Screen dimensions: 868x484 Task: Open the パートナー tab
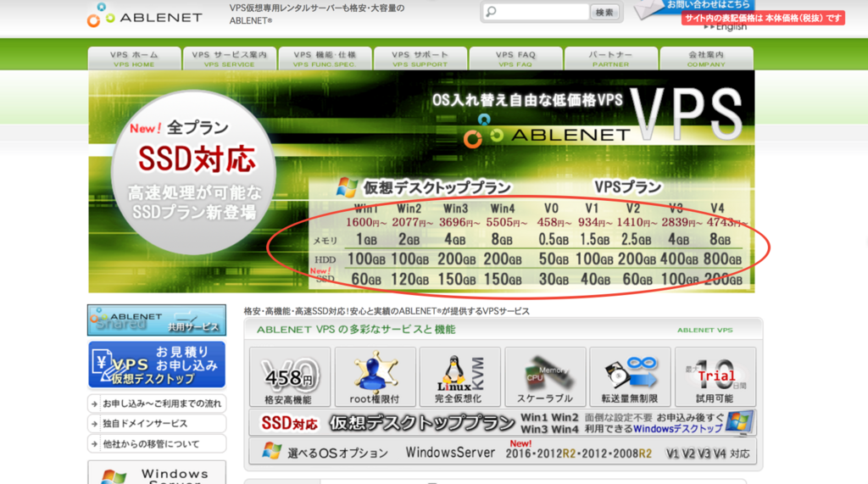click(610, 58)
